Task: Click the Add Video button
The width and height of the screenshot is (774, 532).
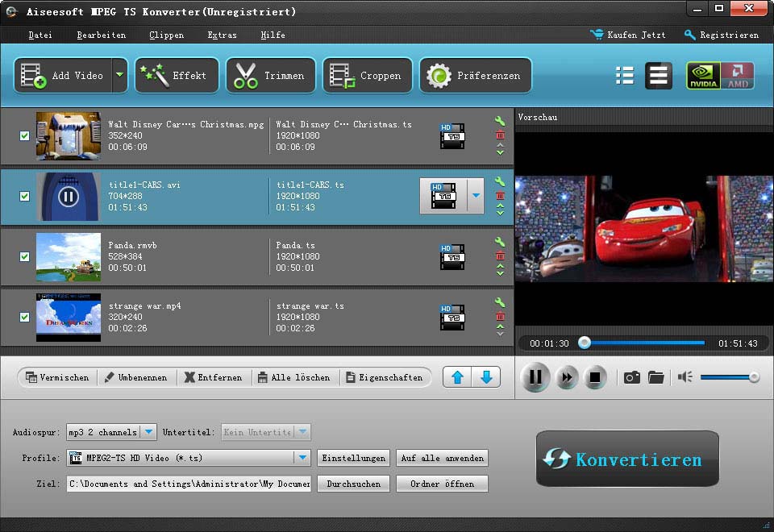Action: (x=63, y=76)
